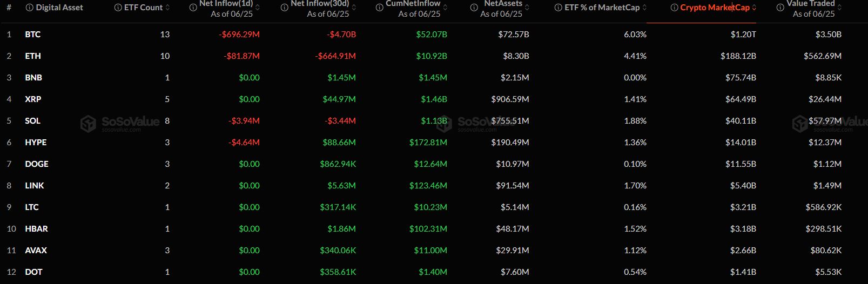Click BTC net inflow -$696.29M

(x=239, y=34)
